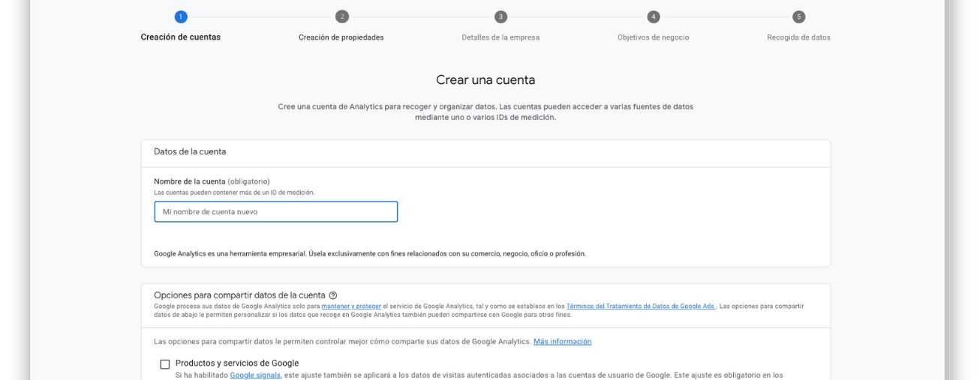Select the Detalles de la empresa step label
Viewport: 980px width, 380px height.
[x=501, y=37]
